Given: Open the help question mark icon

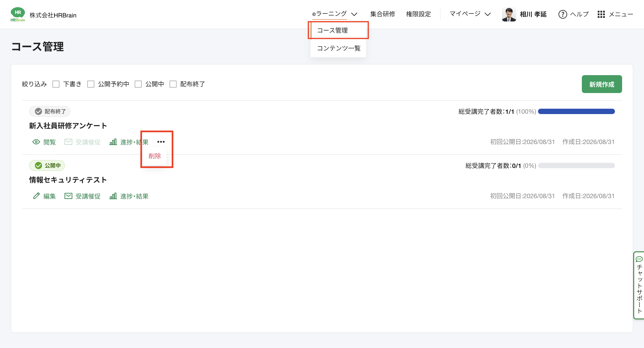Looking at the screenshot, I should pyautogui.click(x=563, y=14).
